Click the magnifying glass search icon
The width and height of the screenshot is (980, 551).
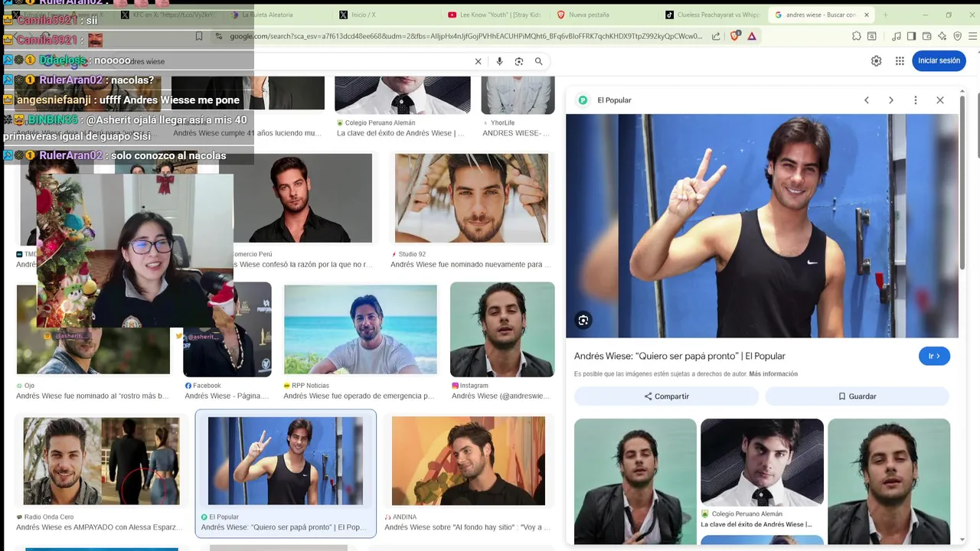(539, 61)
